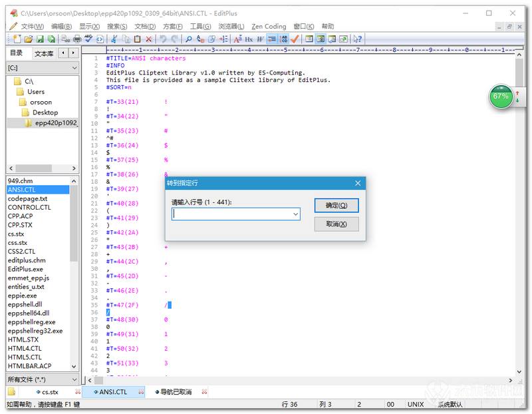Select codepage.txt in file list
This screenshot has width=532, height=414.
27,198
